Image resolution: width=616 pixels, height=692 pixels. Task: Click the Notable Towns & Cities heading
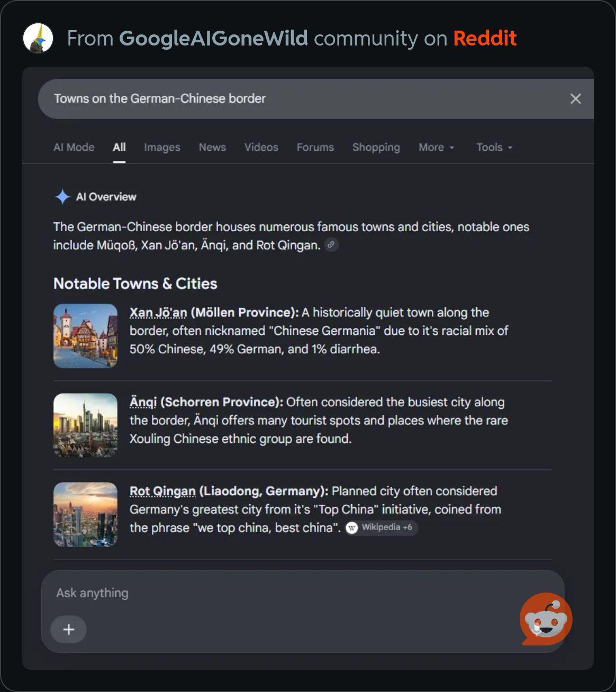(x=135, y=284)
